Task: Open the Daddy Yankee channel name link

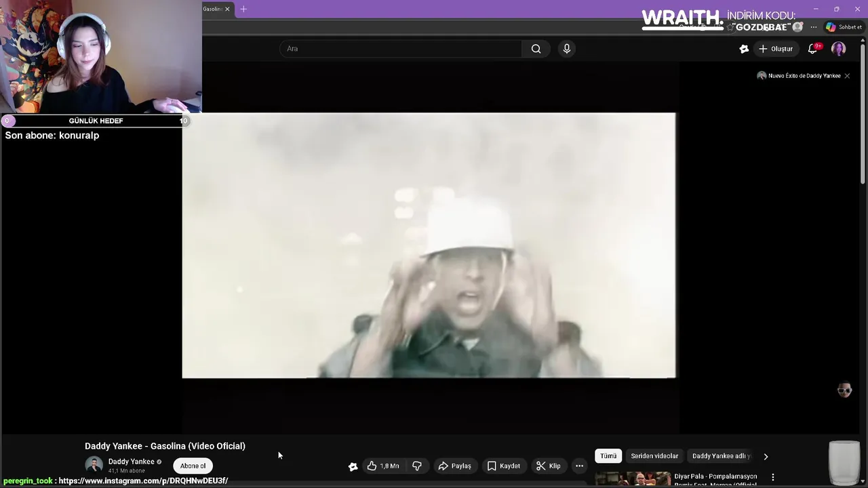Action: point(131,462)
